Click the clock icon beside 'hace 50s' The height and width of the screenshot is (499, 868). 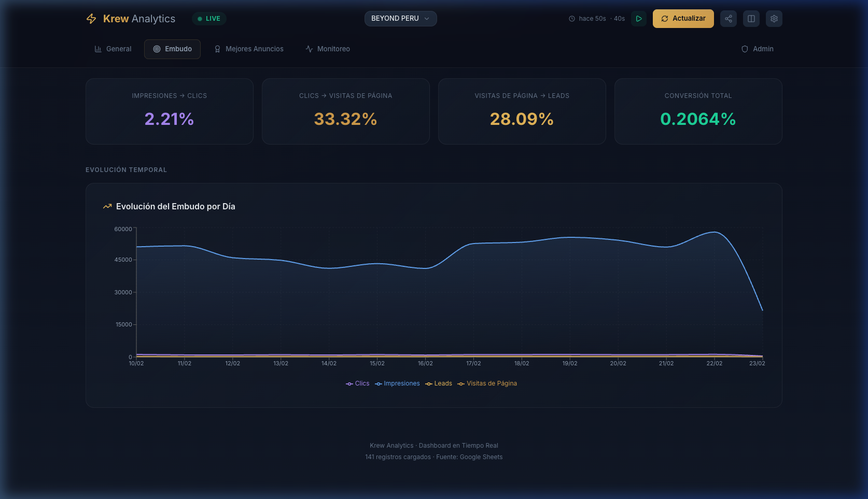click(572, 19)
